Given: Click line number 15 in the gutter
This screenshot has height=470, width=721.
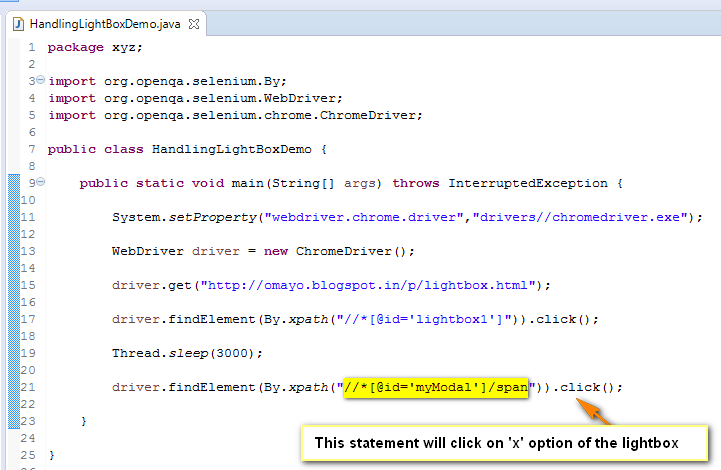Looking at the screenshot, I should (x=28, y=286).
